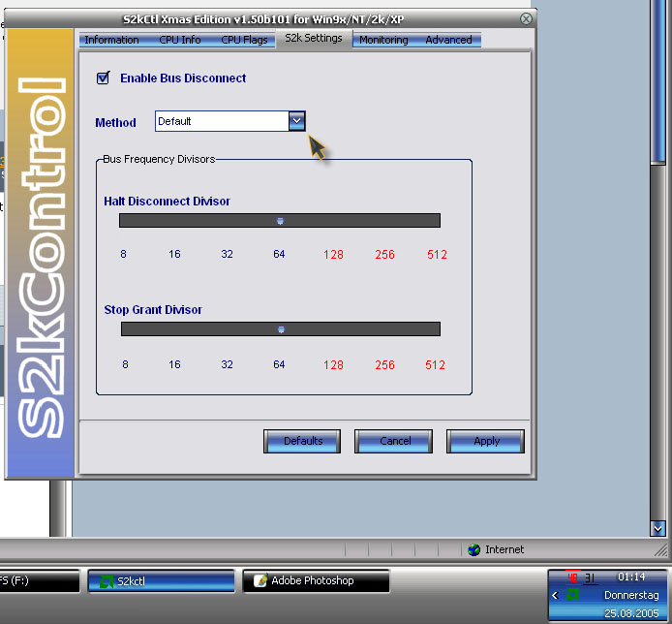
Task: Click the date 25.08.2005 in tray
Action: pos(631,613)
